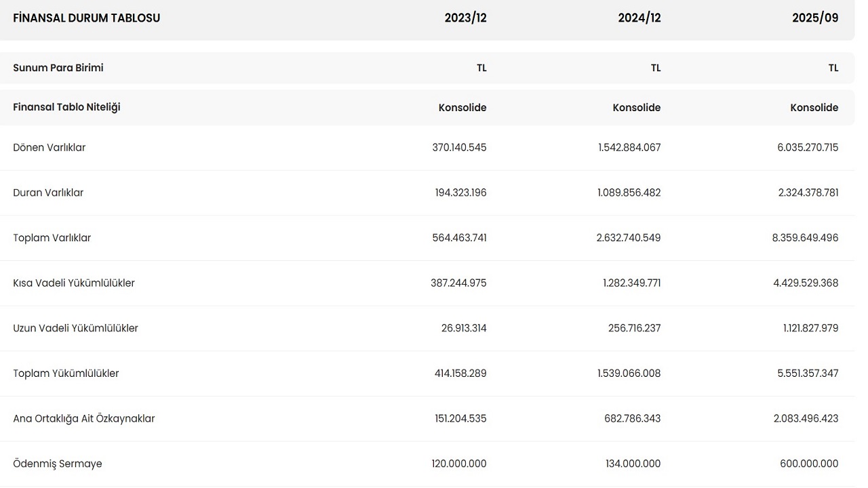
Task: Select the 2025/09 column header
Action: 815,18
